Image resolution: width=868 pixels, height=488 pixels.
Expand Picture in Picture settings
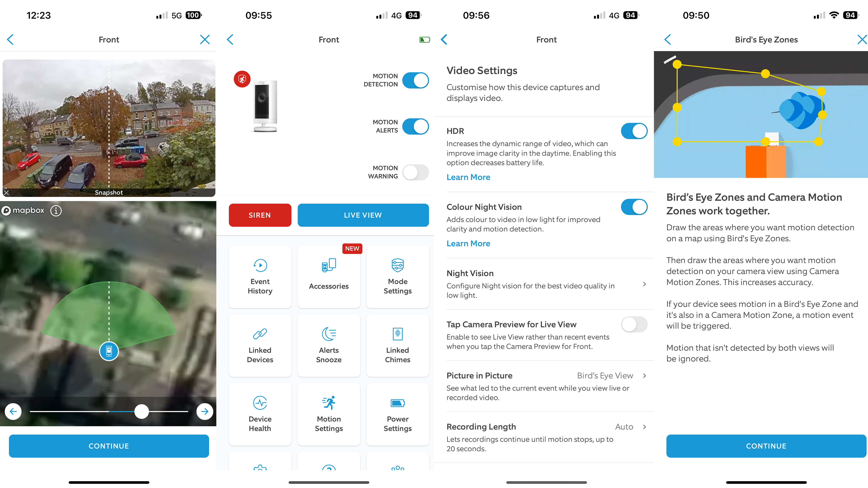644,375
